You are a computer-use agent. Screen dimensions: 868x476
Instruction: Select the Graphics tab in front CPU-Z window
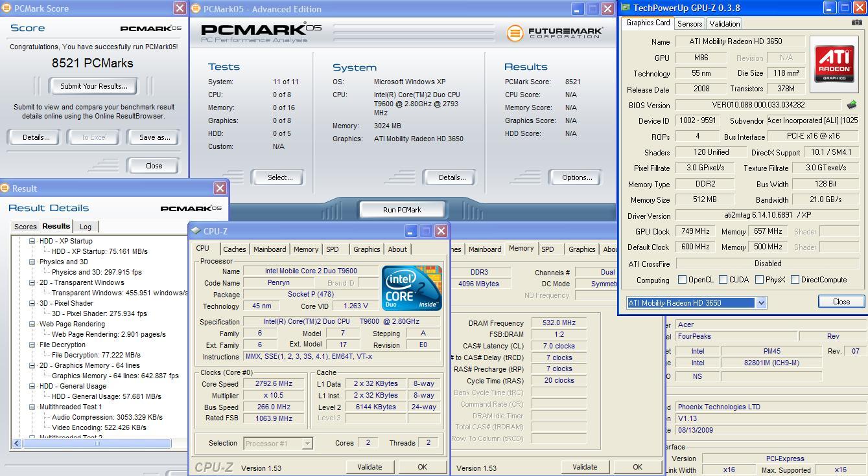point(366,249)
